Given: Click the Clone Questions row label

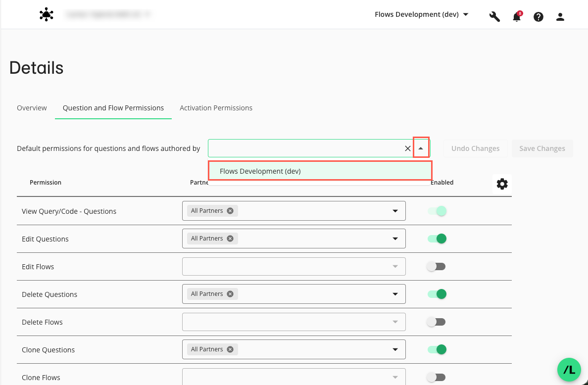Looking at the screenshot, I should (x=49, y=350).
